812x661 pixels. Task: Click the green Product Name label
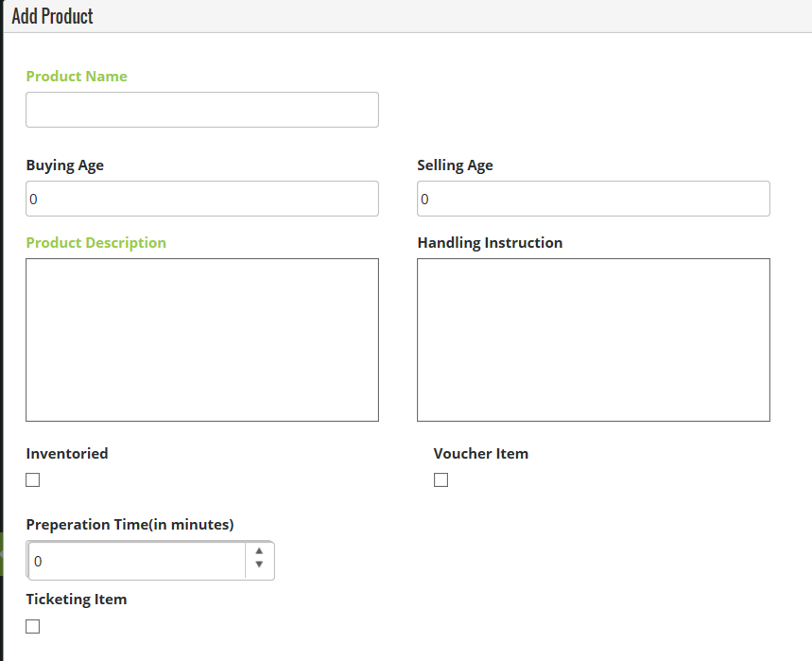[x=77, y=77]
